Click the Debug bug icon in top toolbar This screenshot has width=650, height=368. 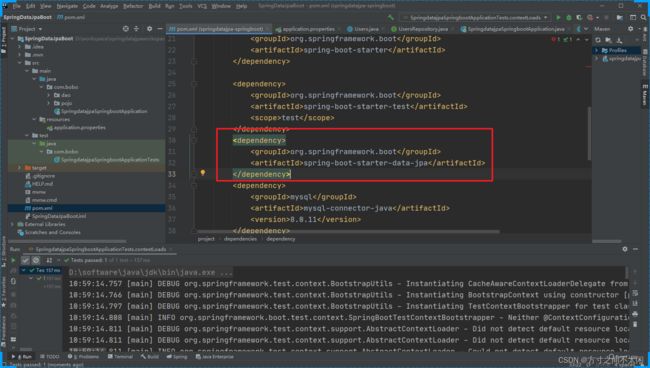[x=569, y=17]
